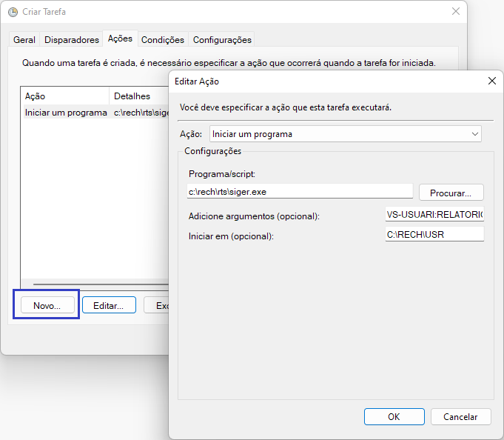The width and height of the screenshot is (504, 440).
Task: Click the Detalhes column header
Action: [x=139, y=96]
